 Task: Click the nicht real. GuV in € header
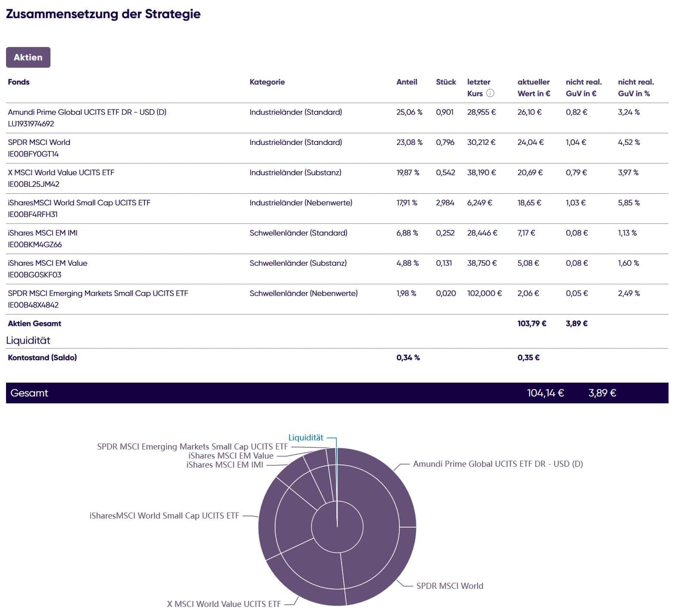tap(584, 88)
